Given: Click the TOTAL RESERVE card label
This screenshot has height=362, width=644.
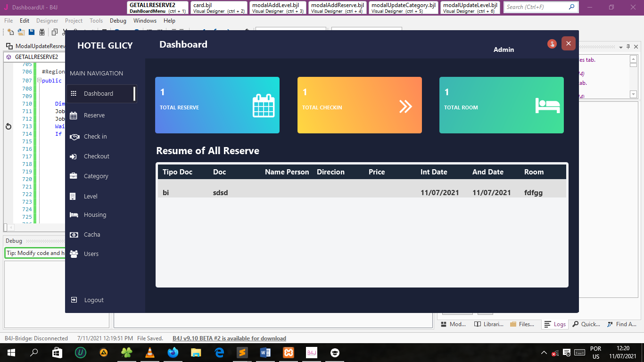Looking at the screenshot, I should click(179, 107).
